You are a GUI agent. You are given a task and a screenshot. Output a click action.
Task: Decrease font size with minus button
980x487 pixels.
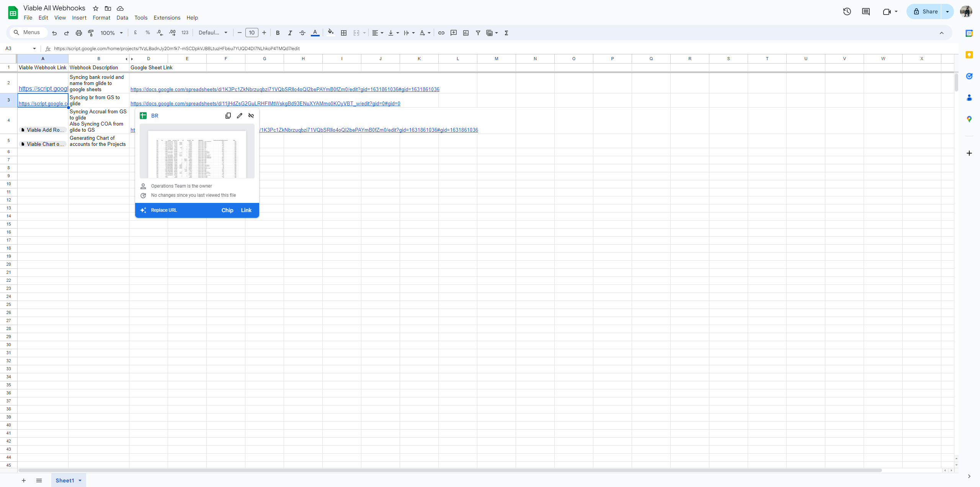240,33
